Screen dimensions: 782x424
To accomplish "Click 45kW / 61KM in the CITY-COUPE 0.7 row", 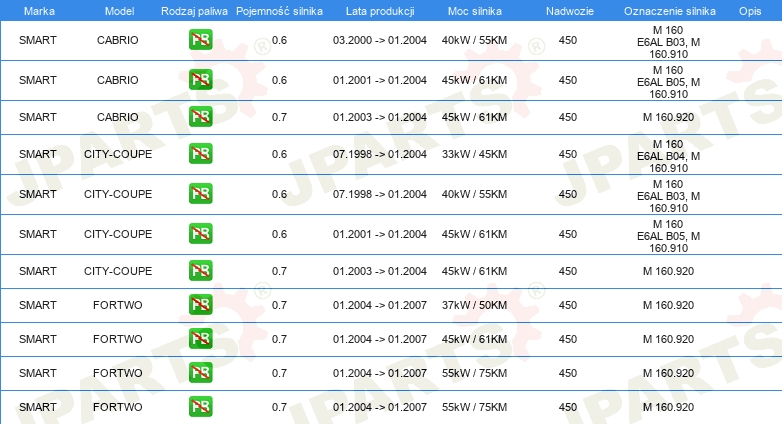I will (474, 271).
